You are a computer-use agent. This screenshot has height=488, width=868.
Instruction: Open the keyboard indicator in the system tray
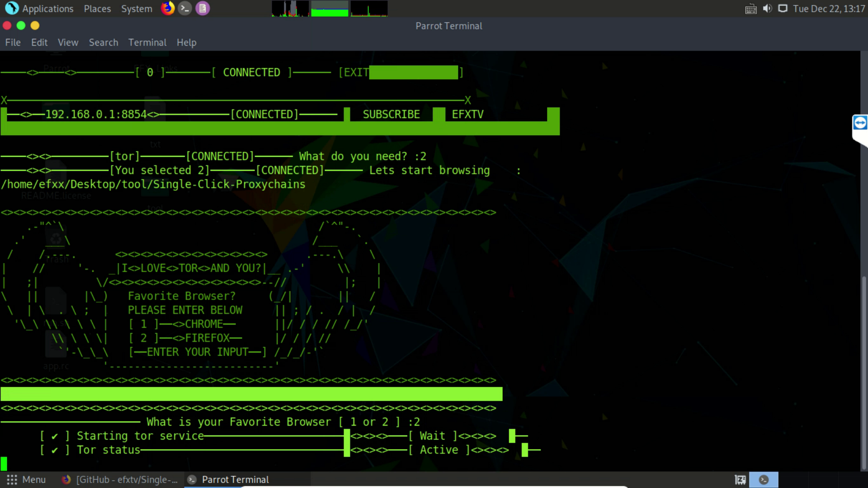pos(751,9)
